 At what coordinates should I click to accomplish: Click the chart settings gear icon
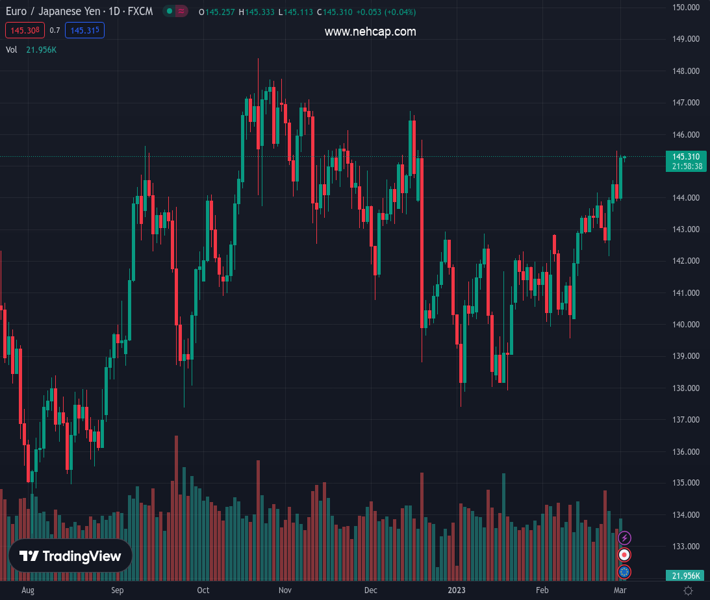coord(688,591)
